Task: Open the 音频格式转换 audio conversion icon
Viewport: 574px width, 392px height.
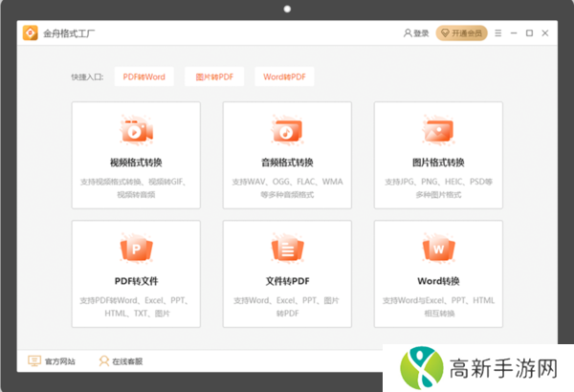Action: click(287, 130)
